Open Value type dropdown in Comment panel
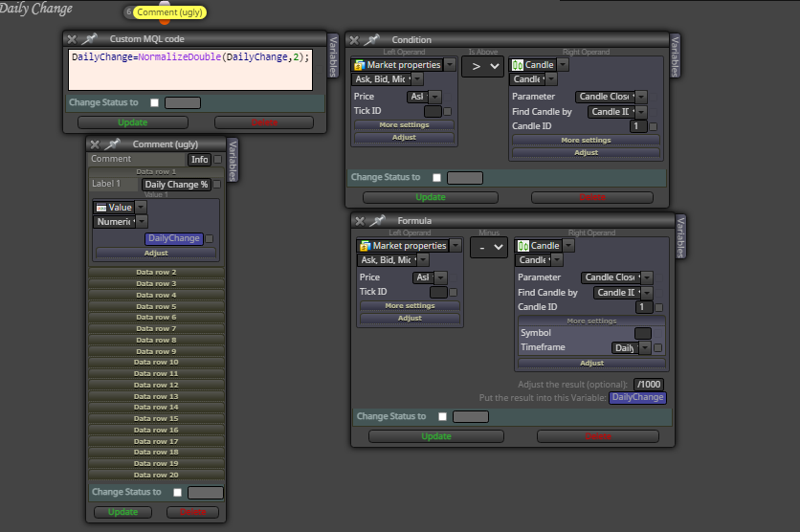The width and height of the screenshot is (800, 532). coord(141,207)
